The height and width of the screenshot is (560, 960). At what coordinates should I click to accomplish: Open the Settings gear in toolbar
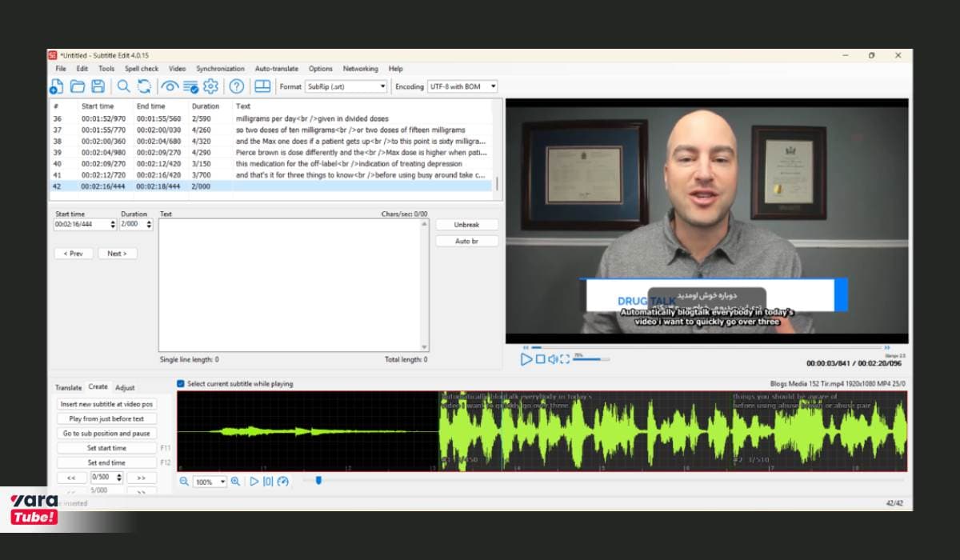[210, 86]
